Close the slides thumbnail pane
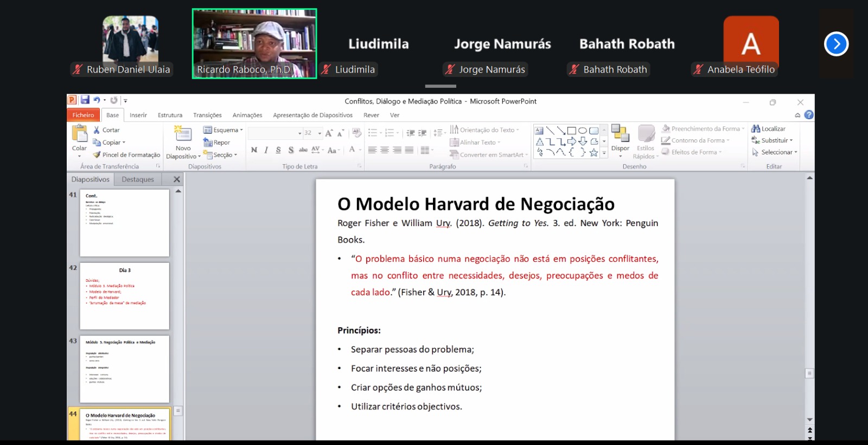Screen dimensions: 868x445 176,179
